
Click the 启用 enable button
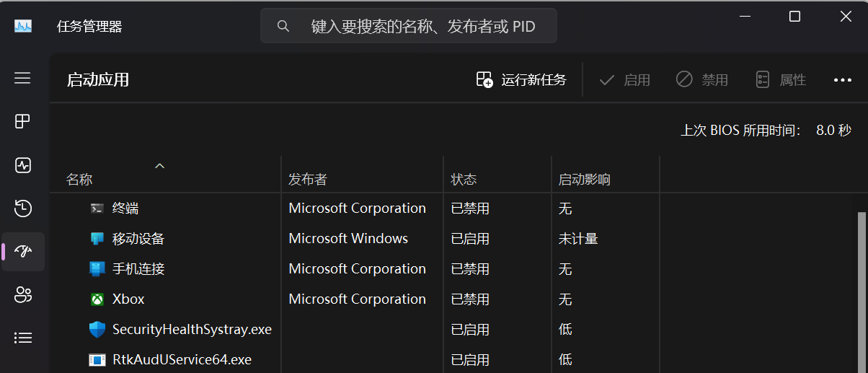click(624, 79)
